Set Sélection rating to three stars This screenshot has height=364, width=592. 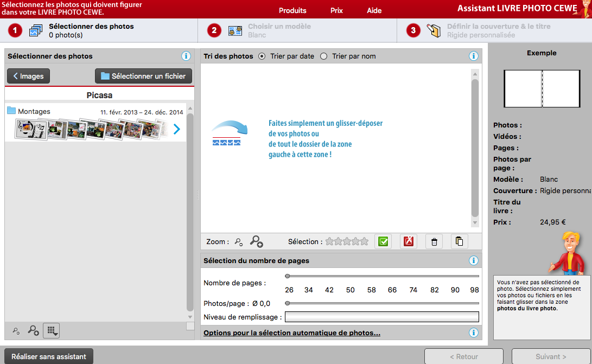click(x=347, y=241)
